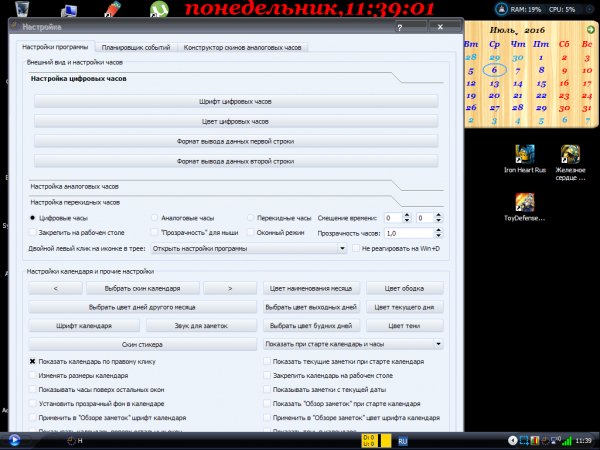Image resolution: width=600 pixels, height=450 pixels.
Task: Collapse the Настройка цифровых часов section
Action: [78, 78]
